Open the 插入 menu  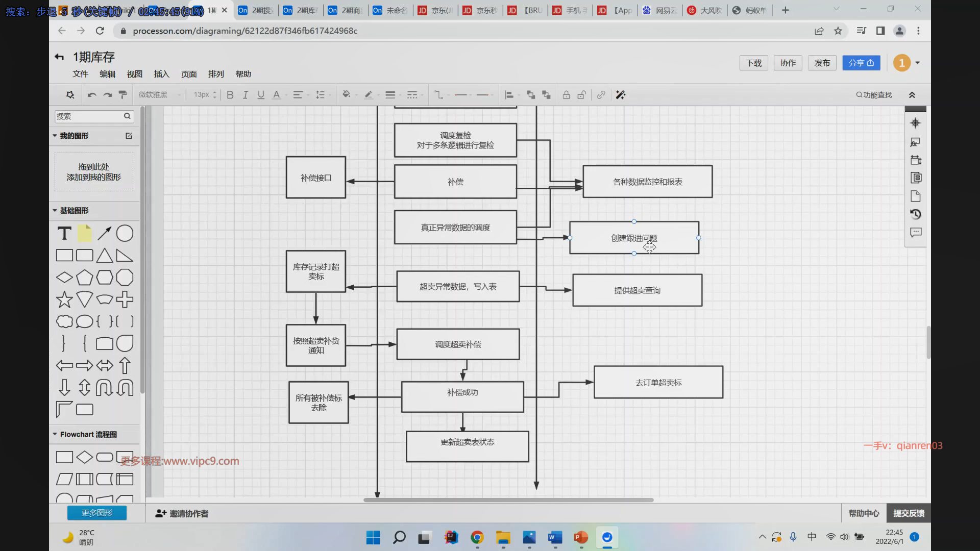(161, 74)
